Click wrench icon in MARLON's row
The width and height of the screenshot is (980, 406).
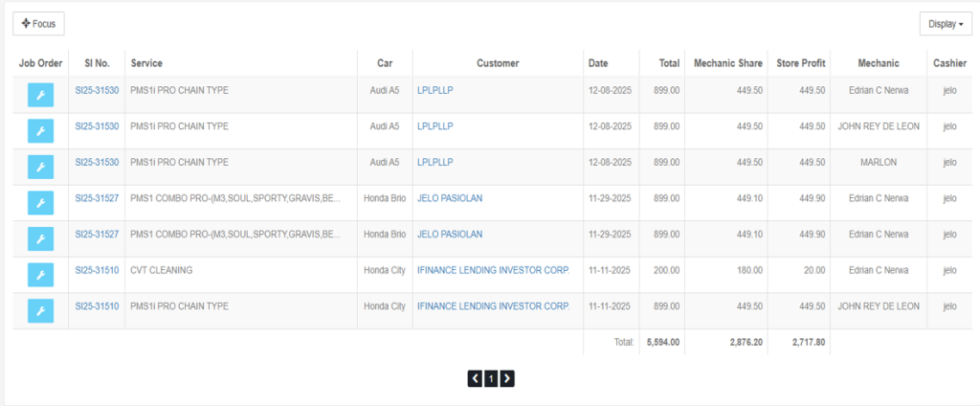click(x=40, y=167)
